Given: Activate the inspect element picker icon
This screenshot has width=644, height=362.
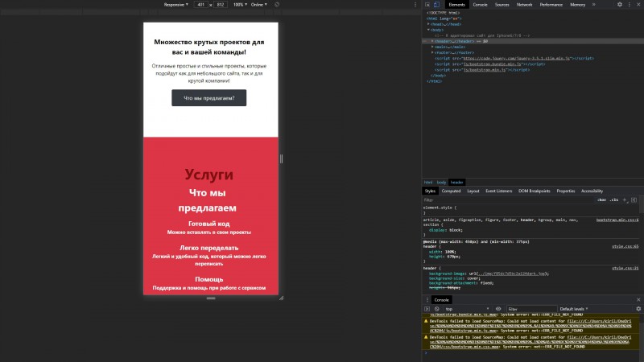Looking at the screenshot, I should (427, 5).
